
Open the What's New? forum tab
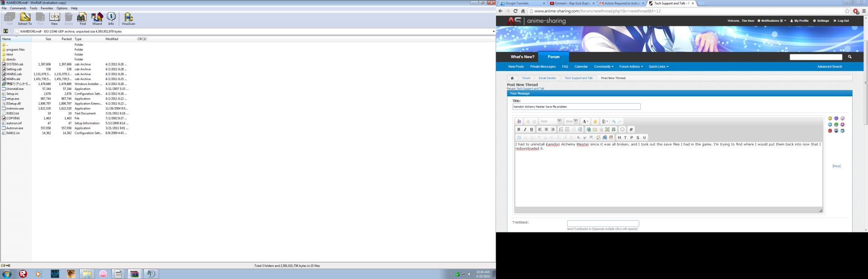(x=522, y=57)
